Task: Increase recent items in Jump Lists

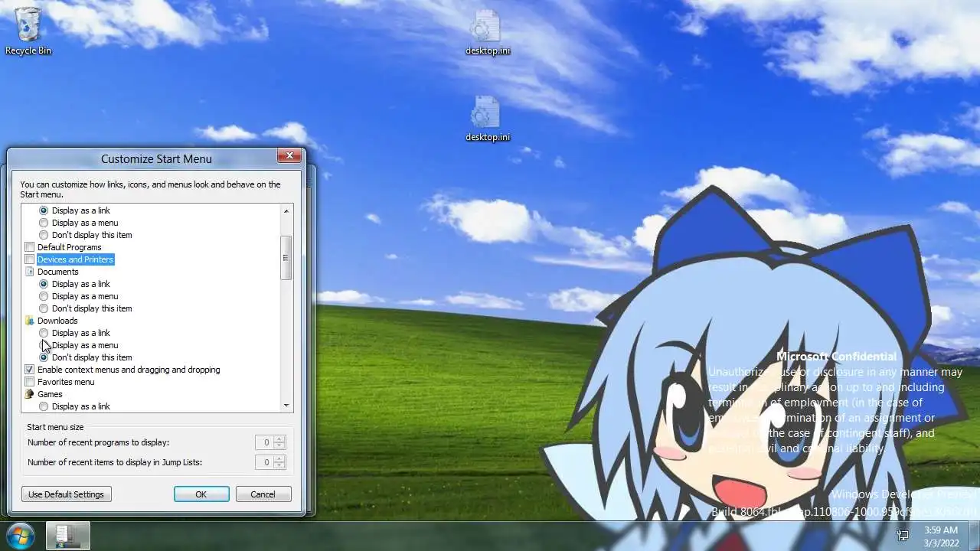Action: point(279,459)
